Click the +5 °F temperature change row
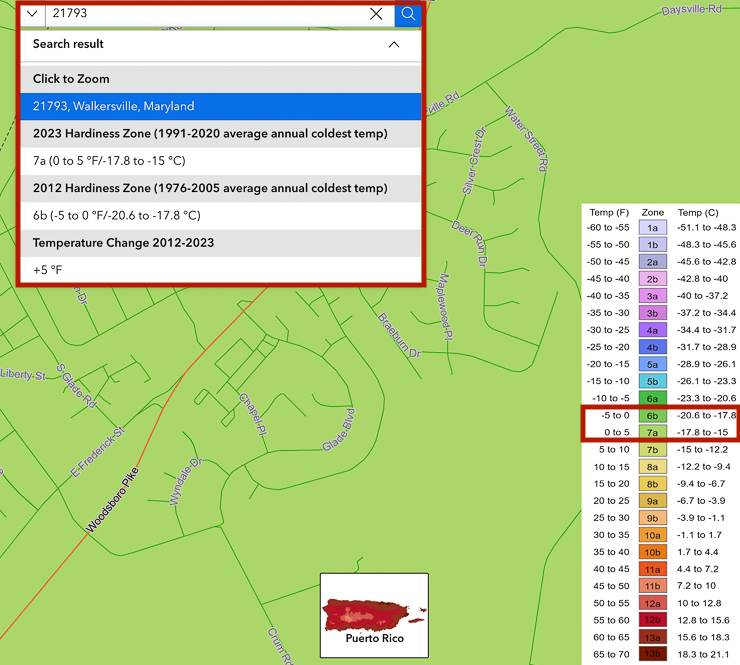The image size is (740, 665). pos(220,270)
